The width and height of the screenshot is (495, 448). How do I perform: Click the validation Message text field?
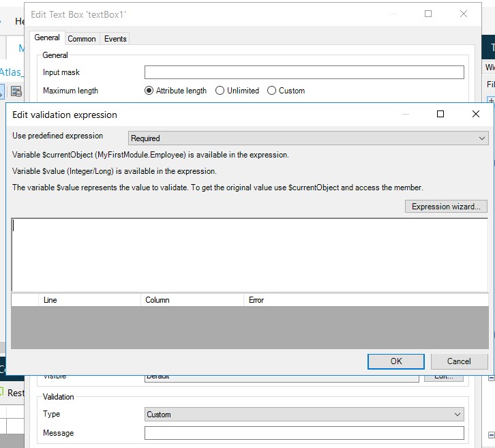[304, 433]
